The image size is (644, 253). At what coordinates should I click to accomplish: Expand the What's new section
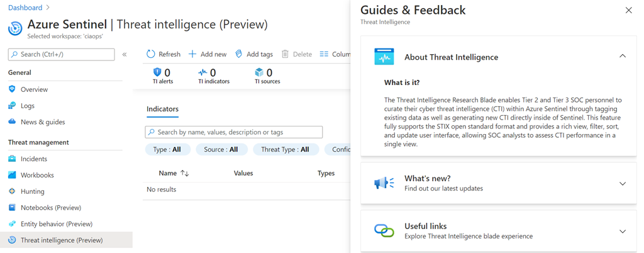coord(622,184)
